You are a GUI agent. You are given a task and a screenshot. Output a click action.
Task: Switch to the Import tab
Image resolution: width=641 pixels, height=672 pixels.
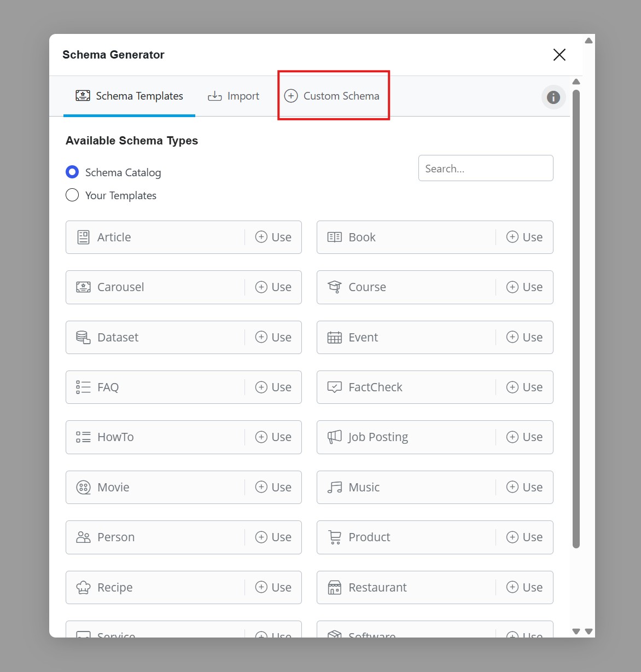[234, 96]
